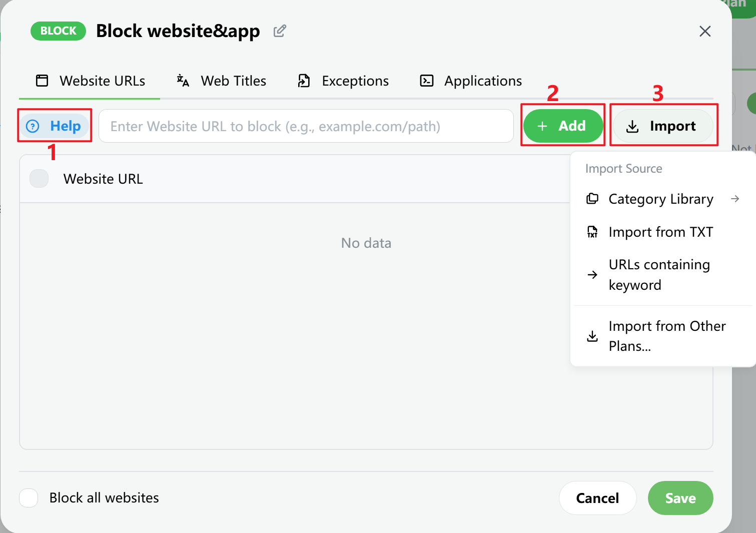Toggle the Website URL select-all checkbox
The image size is (756, 533).
tap(39, 179)
